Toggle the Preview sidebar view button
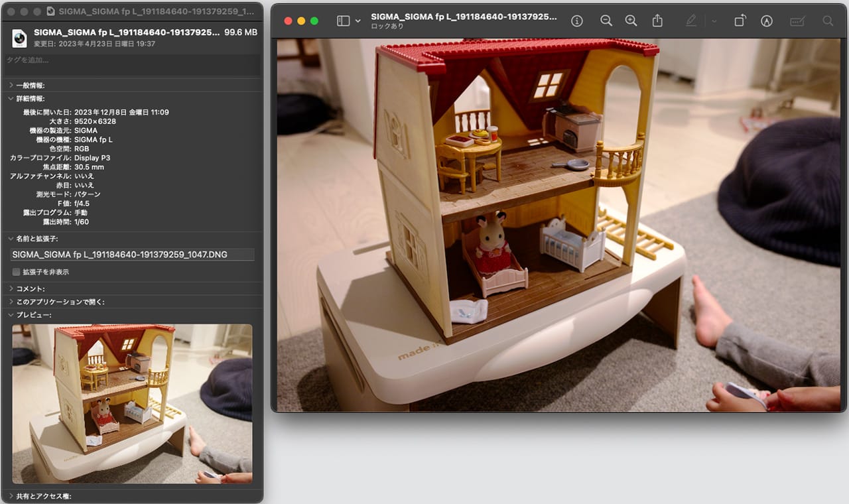The image size is (849, 504). (x=343, y=21)
